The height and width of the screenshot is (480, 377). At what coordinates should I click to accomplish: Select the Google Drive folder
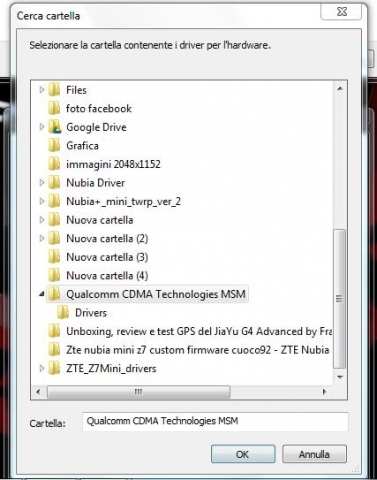pos(96,127)
